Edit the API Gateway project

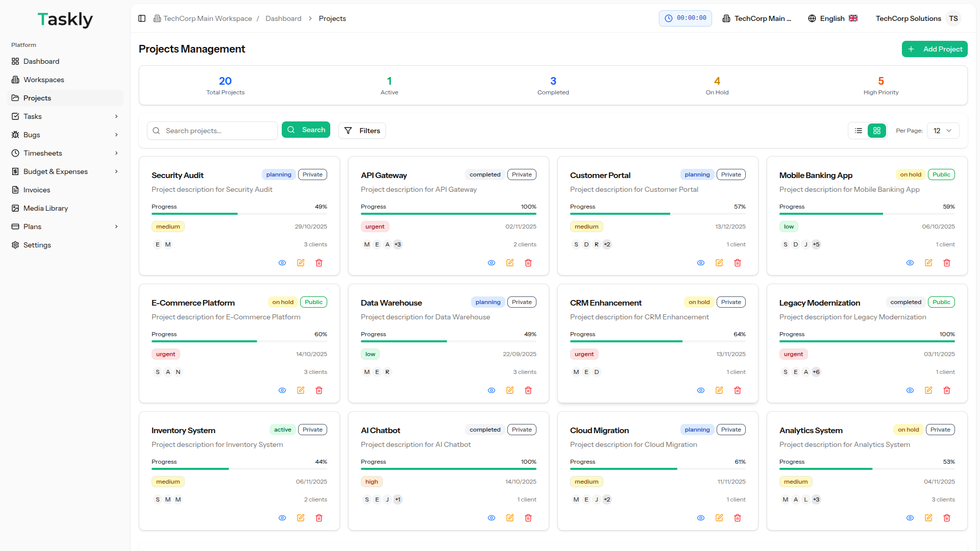tap(510, 263)
